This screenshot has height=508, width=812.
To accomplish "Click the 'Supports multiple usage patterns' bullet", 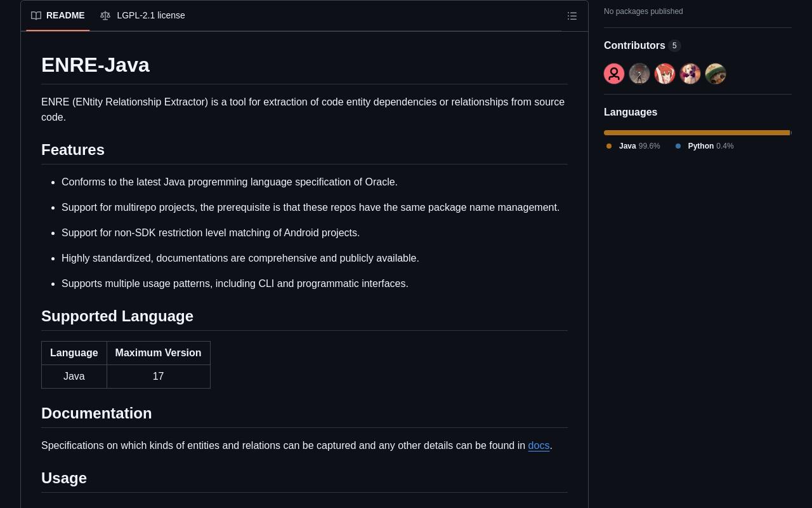I will [235, 284].
